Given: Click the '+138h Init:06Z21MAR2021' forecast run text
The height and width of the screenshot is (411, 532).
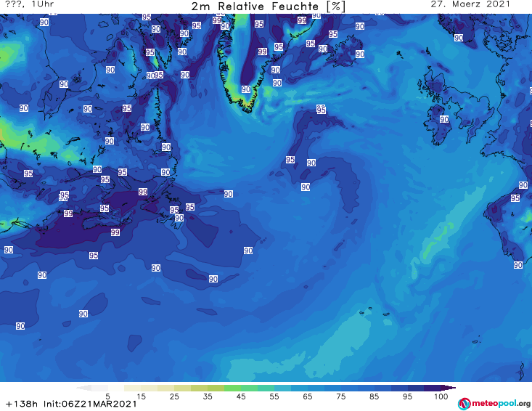Looking at the screenshot, I should [71, 404].
